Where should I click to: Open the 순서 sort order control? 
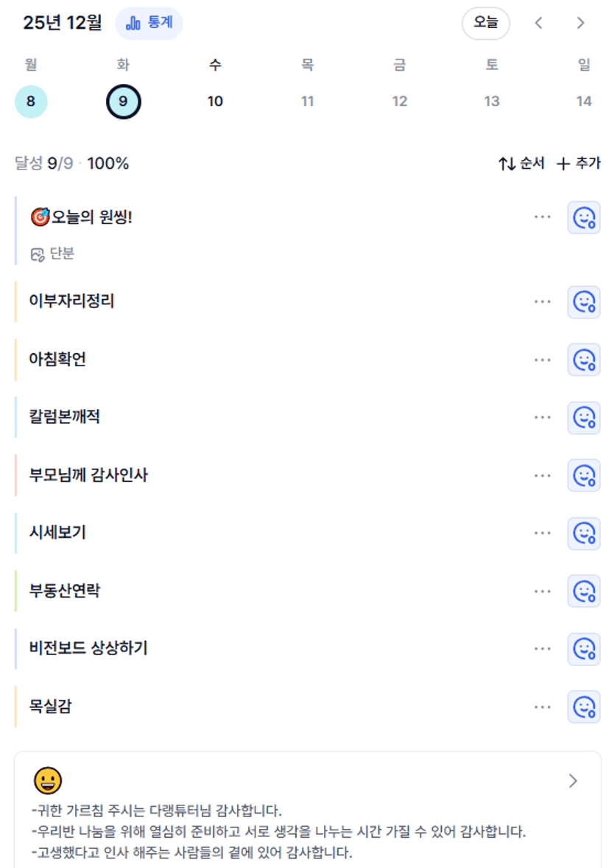pos(521,164)
